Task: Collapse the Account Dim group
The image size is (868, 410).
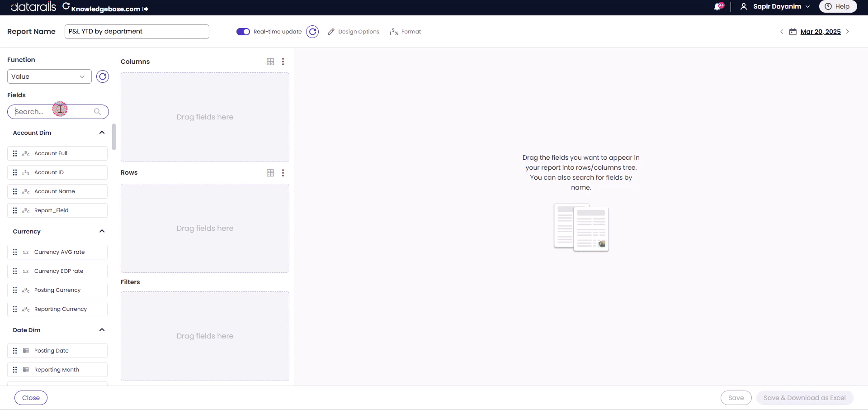Action: point(102,133)
